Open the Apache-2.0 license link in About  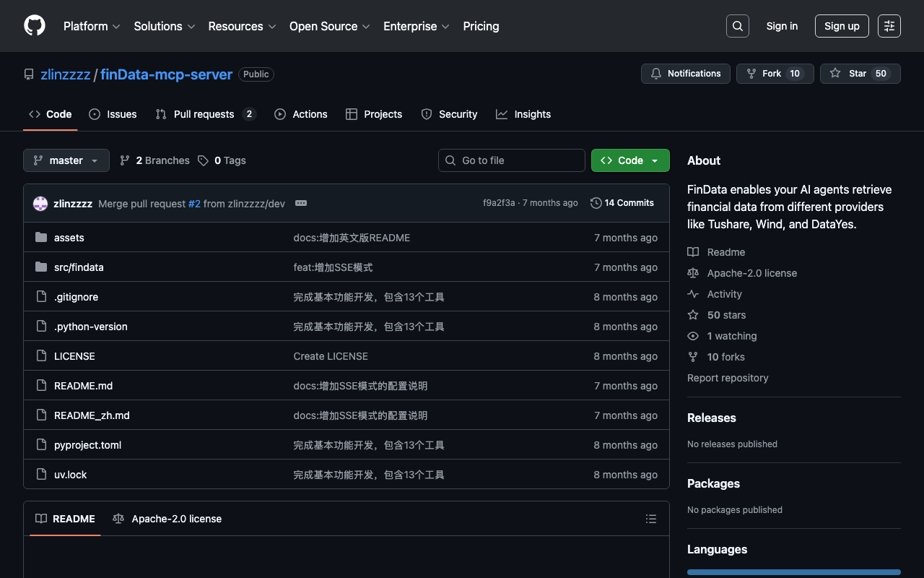coord(752,273)
